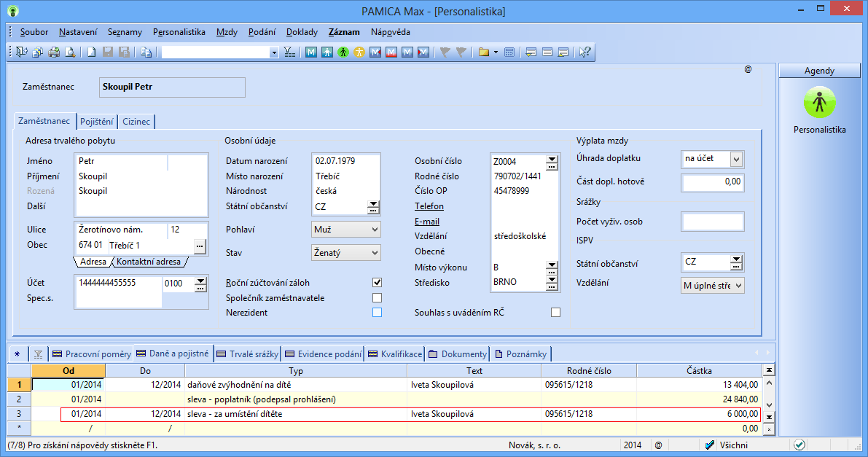Expand Úhrada doplatku dropdown na účet
868x457 pixels.
click(736, 159)
